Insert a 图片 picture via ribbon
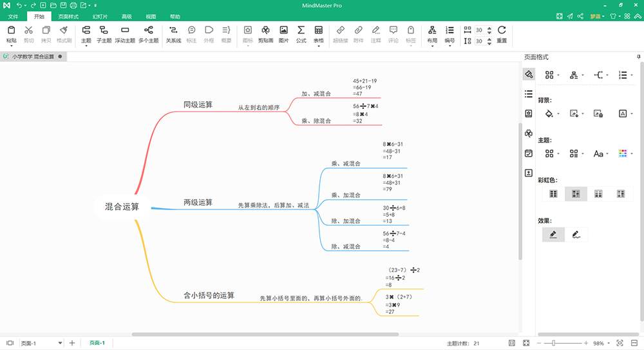644x350 pixels. click(x=283, y=35)
